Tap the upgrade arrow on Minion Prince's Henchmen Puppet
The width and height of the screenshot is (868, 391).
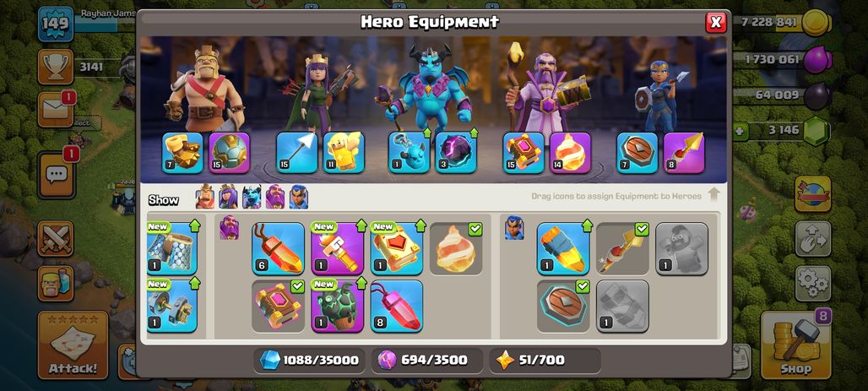pyautogui.click(x=426, y=133)
